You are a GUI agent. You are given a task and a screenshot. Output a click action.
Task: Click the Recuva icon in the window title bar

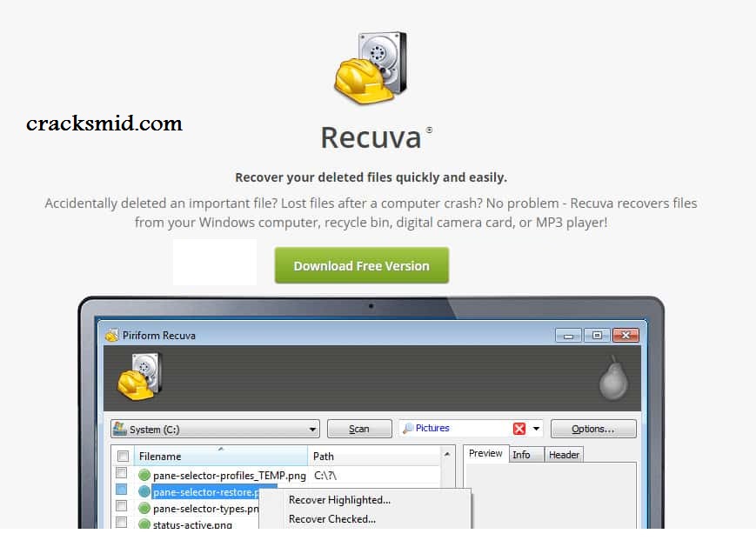pyautogui.click(x=112, y=335)
